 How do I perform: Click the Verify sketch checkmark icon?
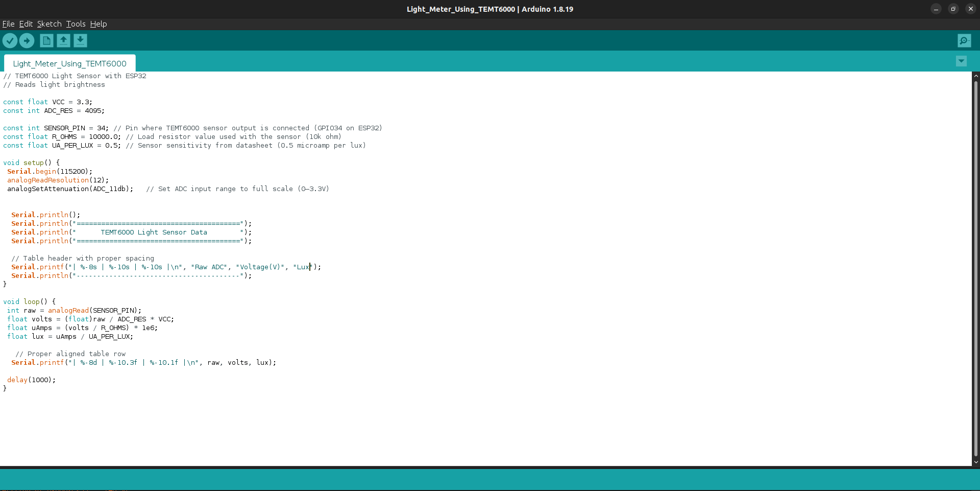coord(10,40)
